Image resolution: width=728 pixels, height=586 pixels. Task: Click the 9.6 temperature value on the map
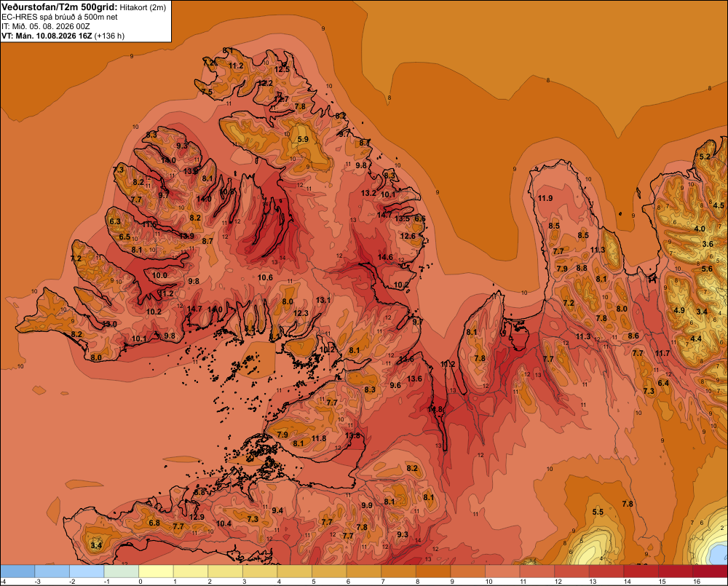pyautogui.click(x=395, y=385)
